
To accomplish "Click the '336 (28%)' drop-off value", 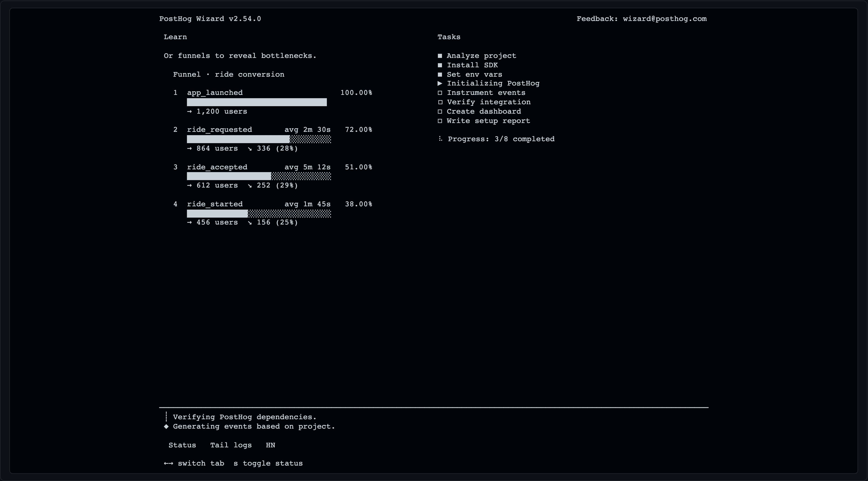I will point(277,148).
